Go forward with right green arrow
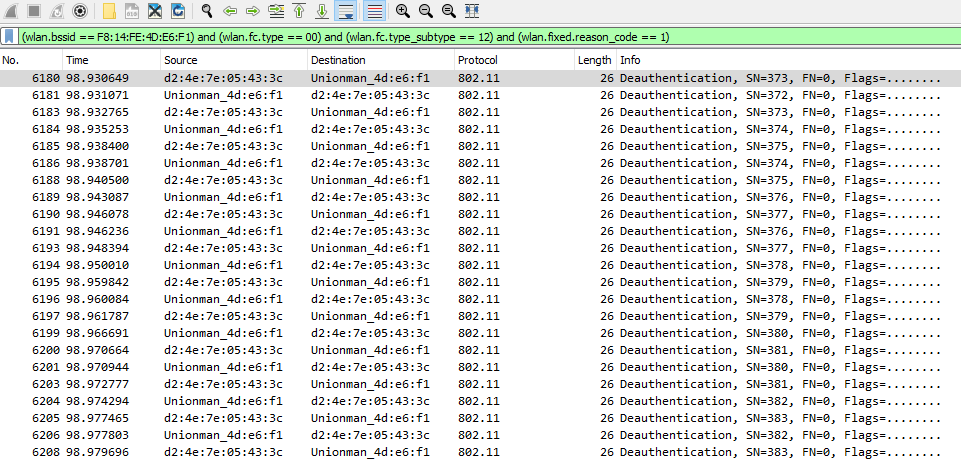The height and width of the screenshot is (465, 961). coord(253,10)
